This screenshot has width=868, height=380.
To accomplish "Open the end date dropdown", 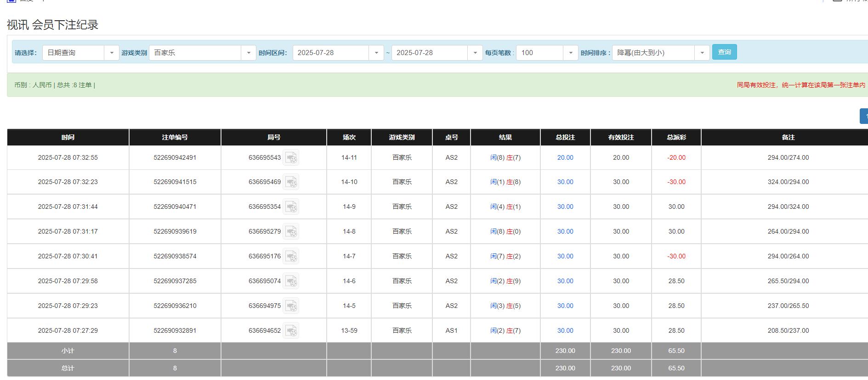I will coord(475,53).
